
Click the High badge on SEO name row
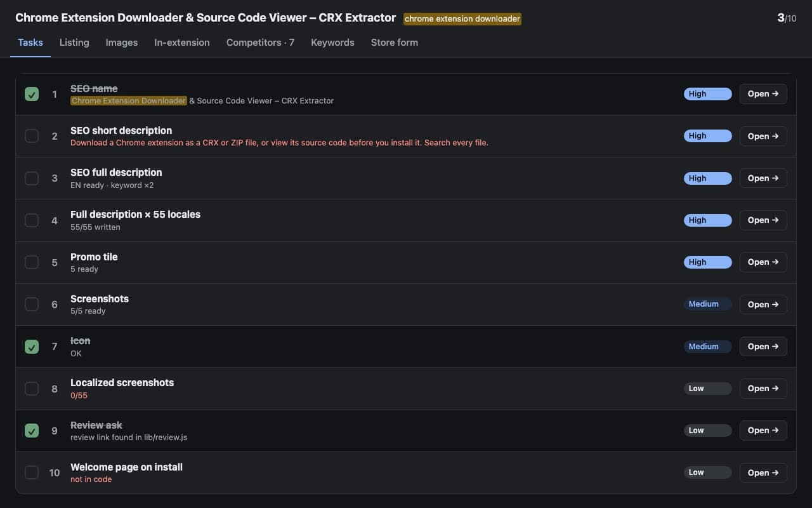(x=707, y=94)
